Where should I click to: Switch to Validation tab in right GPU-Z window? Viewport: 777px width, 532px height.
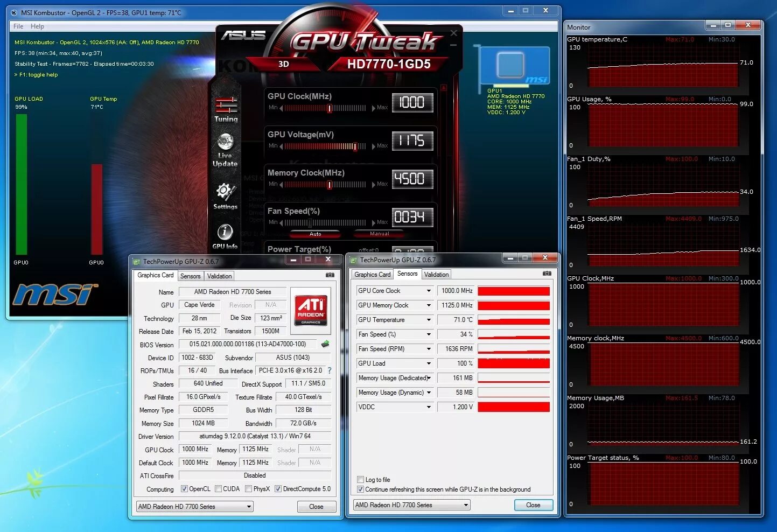coord(436,275)
